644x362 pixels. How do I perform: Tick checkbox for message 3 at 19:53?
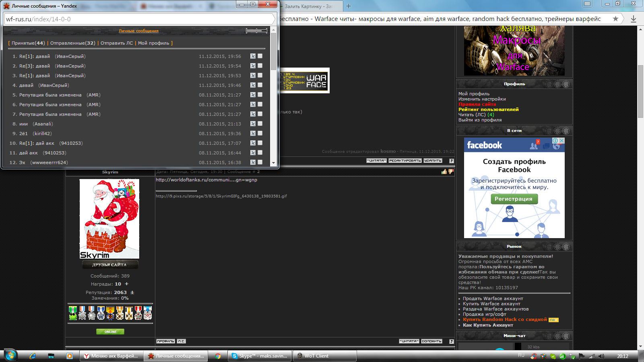(260, 76)
